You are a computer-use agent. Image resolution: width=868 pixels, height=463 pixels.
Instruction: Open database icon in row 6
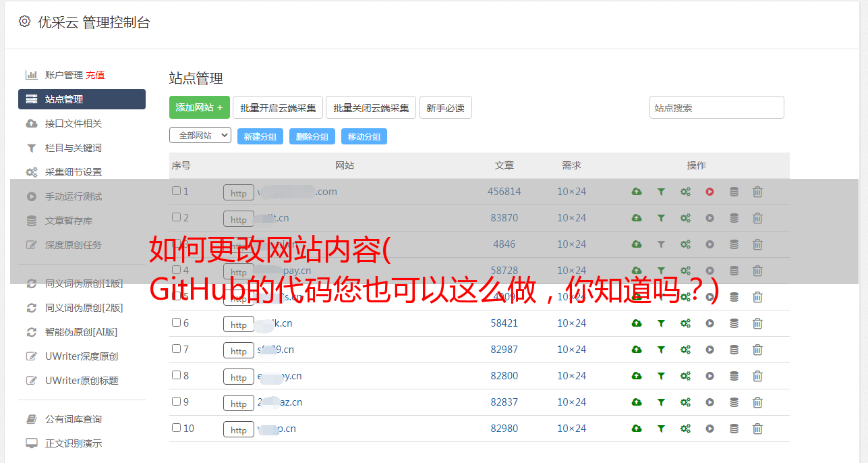click(734, 323)
